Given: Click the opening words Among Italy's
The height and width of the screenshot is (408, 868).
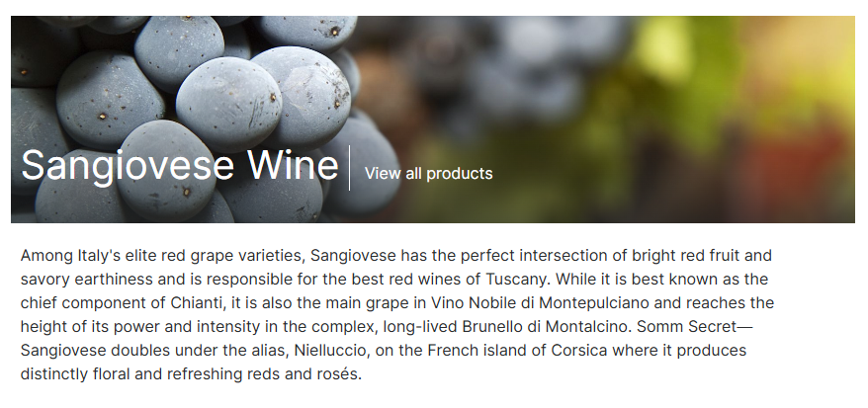Looking at the screenshot, I should (68, 255).
